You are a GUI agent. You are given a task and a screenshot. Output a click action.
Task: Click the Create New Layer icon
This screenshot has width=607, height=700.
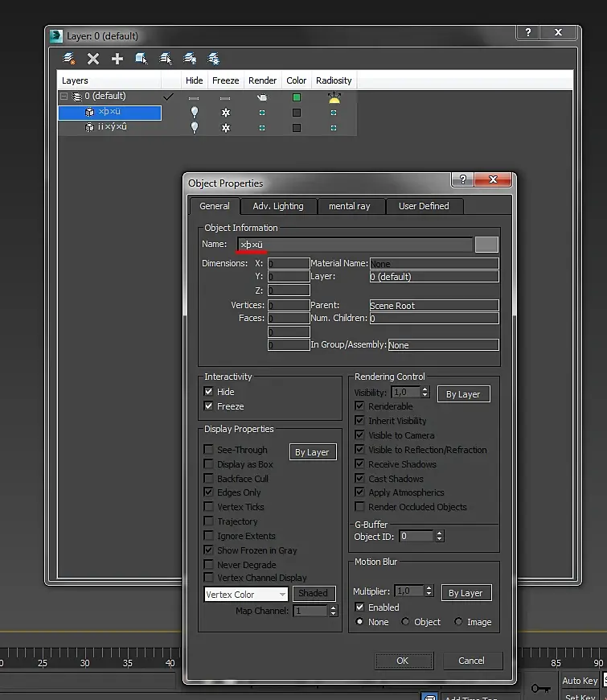(69, 59)
